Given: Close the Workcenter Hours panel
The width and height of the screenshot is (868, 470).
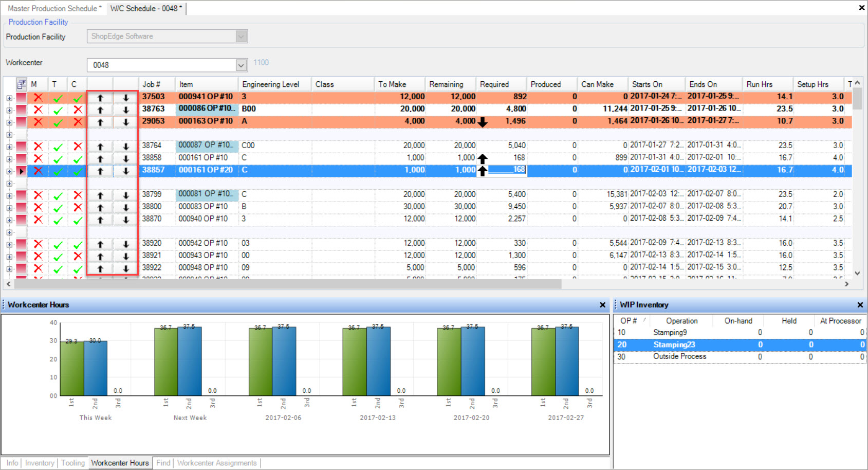Looking at the screenshot, I should point(603,305).
